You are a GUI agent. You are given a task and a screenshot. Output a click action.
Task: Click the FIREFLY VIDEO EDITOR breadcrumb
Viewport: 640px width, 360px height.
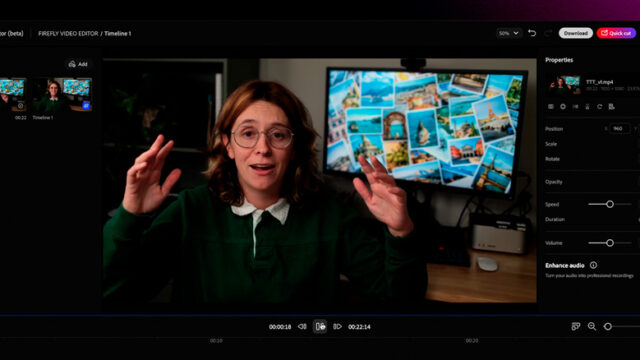click(68, 33)
